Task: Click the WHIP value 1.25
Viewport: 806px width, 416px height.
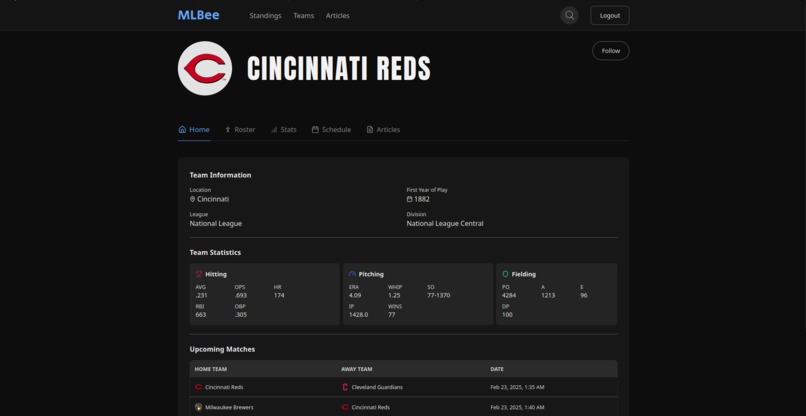Action: [x=394, y=295]
